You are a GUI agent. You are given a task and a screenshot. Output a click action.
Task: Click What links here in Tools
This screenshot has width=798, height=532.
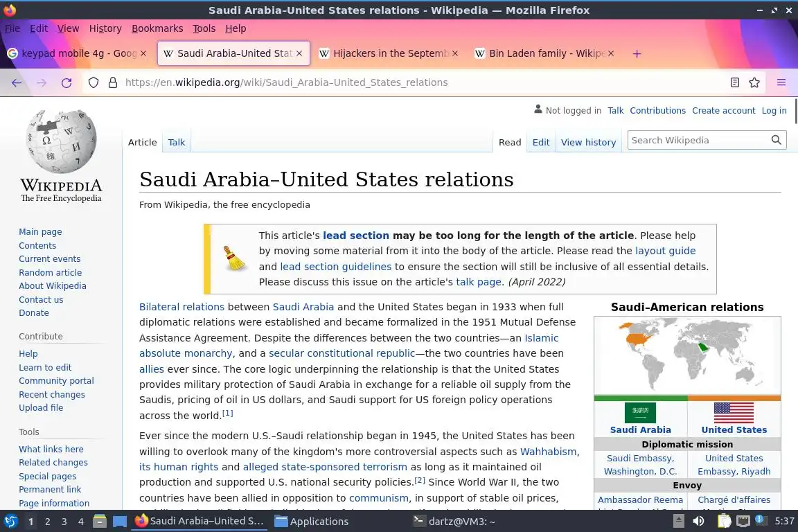tap(51, 449)
